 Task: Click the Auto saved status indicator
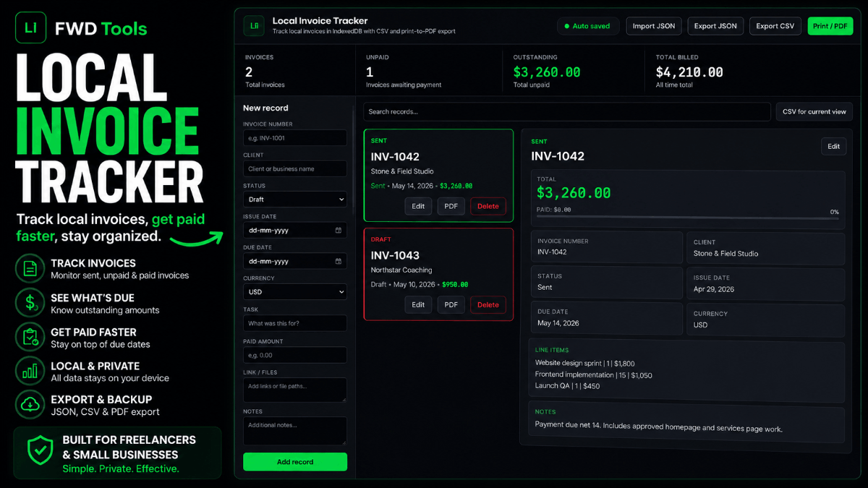tap(588, 26)
